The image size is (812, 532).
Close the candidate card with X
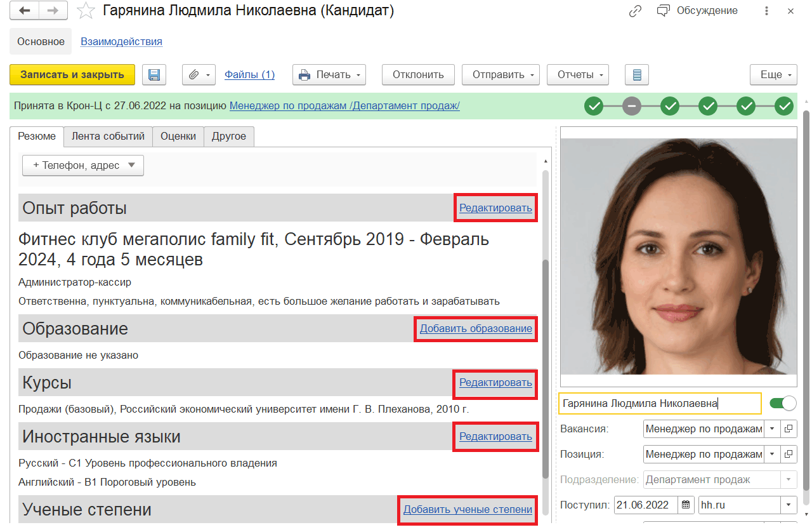coord(790,11)
